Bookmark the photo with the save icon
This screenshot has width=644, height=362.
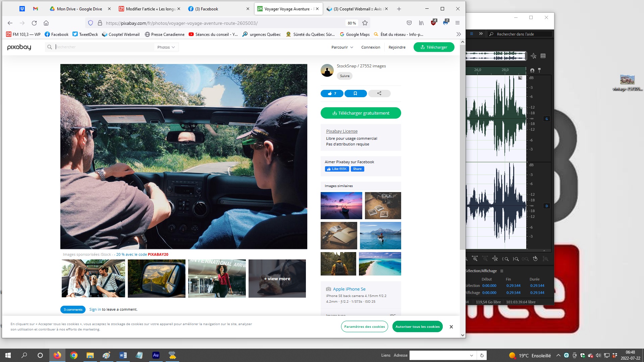pos(355,94)
